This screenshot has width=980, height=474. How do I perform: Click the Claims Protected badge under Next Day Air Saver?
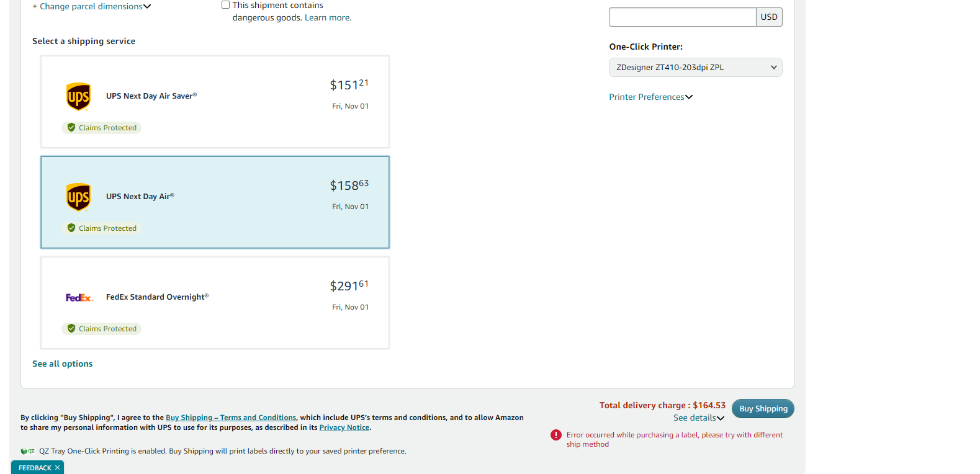[101, 128]
